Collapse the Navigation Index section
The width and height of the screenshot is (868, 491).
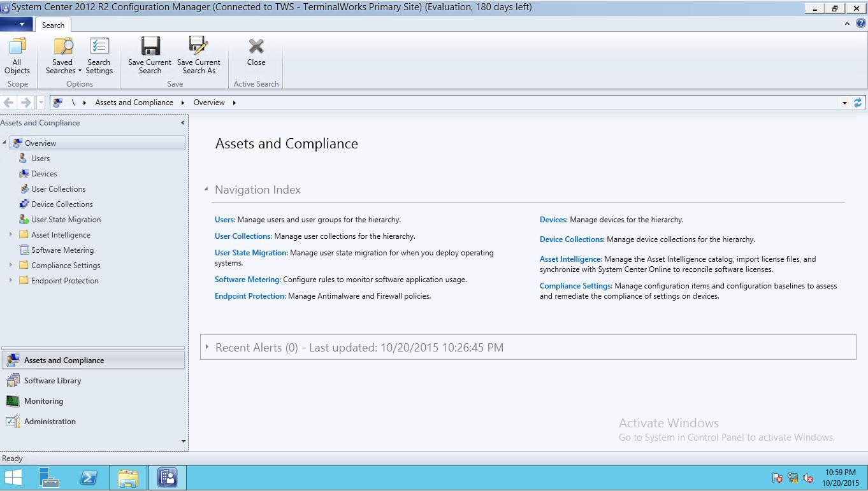tap(206, 189)
